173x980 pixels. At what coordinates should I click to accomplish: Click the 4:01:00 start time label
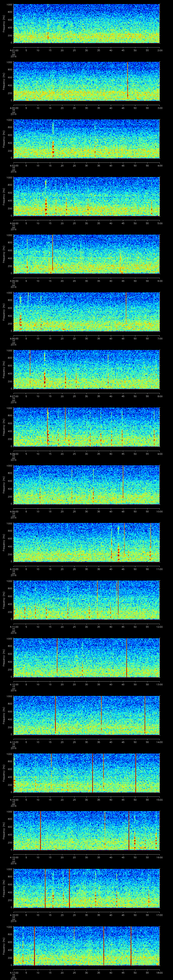point(14,50)
